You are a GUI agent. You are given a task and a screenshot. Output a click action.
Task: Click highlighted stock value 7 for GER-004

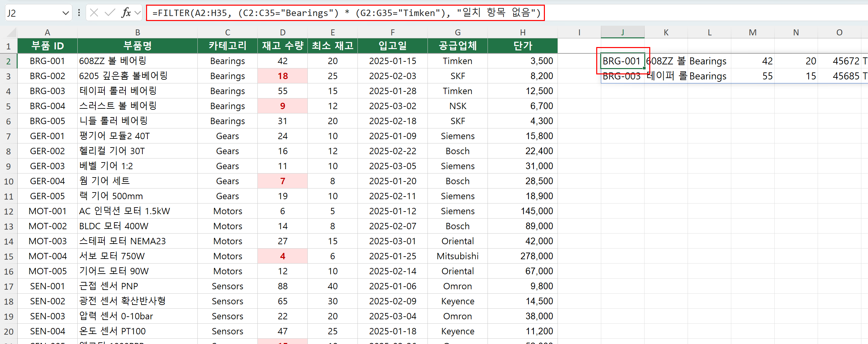(x=282, y=181)
